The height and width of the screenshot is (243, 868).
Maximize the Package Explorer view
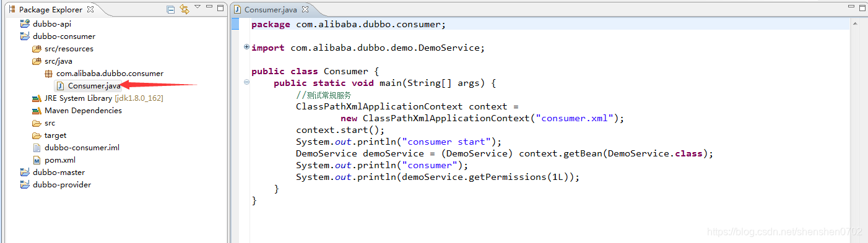click(220, 8)
